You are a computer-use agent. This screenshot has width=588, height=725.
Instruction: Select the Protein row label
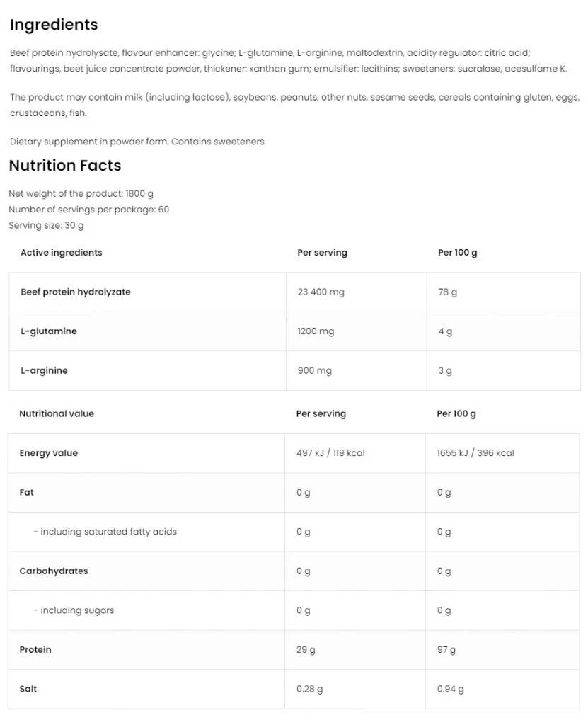(x=35, y=649)
